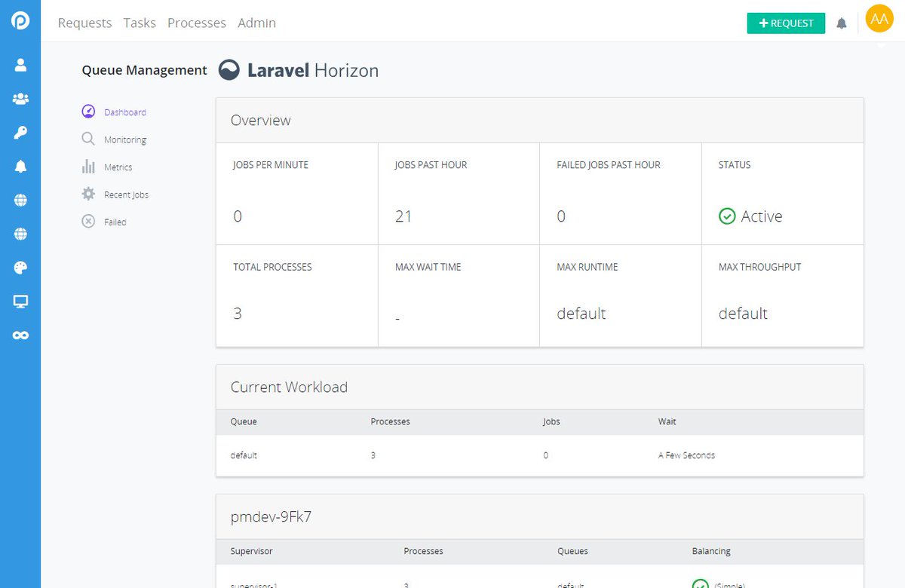Click the key icon in the sidebar
Viewport: 905px width, 588px height.
coord(20,132)
